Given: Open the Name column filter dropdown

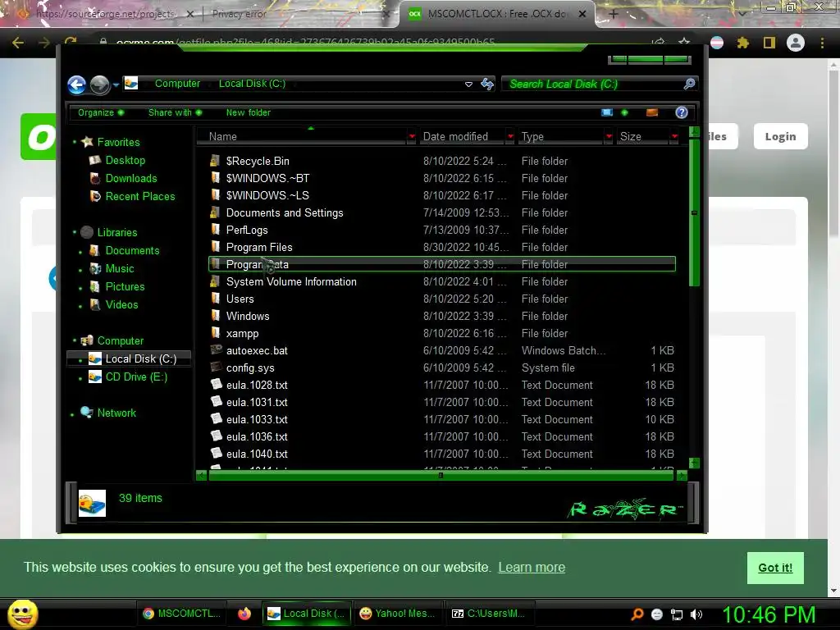Looking at the screenshot, I should tap(412, 137).
